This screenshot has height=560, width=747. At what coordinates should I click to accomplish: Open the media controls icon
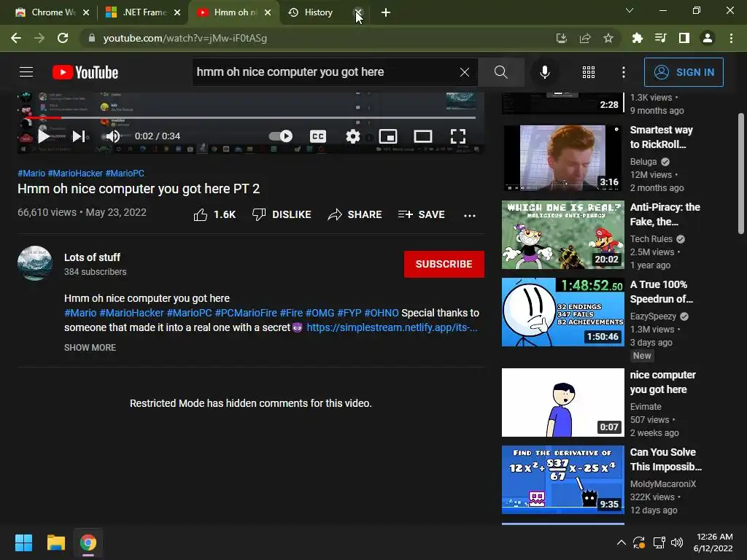coord(660,38)
